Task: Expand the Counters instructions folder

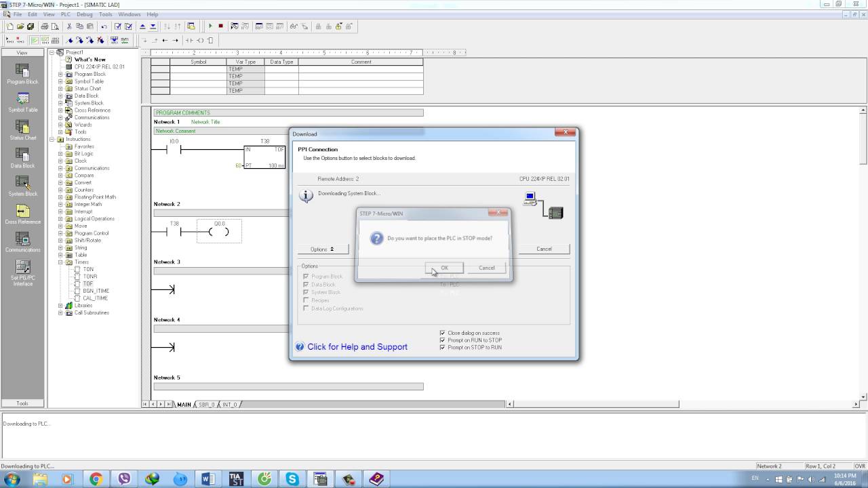Action: (x=60, y=190)
